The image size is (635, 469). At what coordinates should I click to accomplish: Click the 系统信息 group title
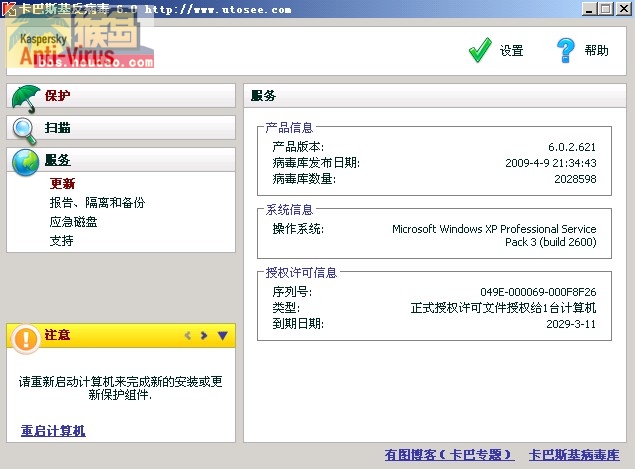[x=289, y=210]
